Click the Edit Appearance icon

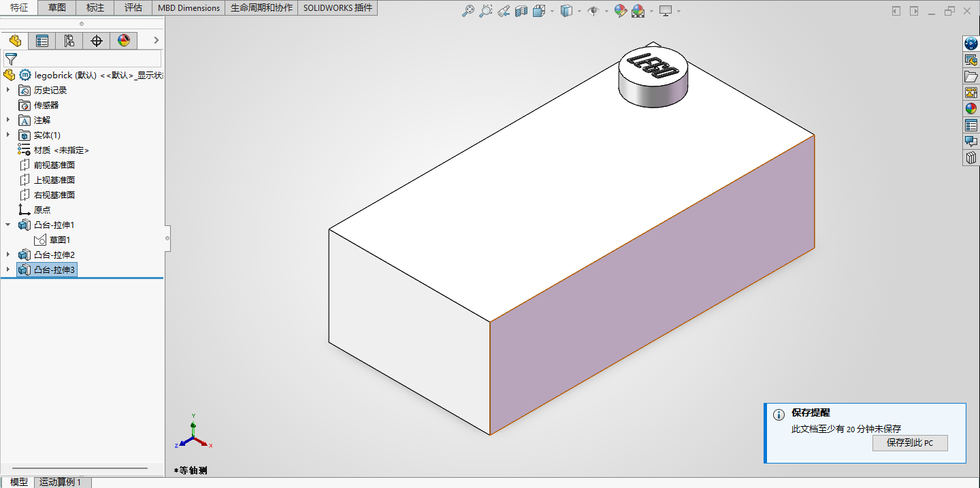click(x=620, y=11)
